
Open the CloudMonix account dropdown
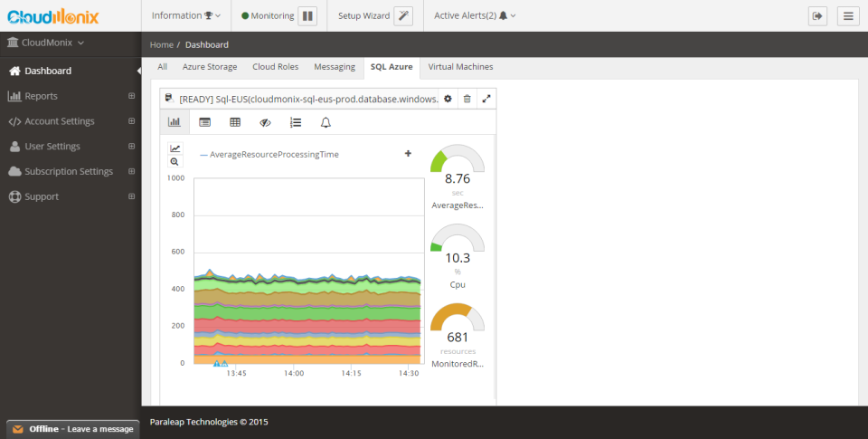tap(45, 43)
